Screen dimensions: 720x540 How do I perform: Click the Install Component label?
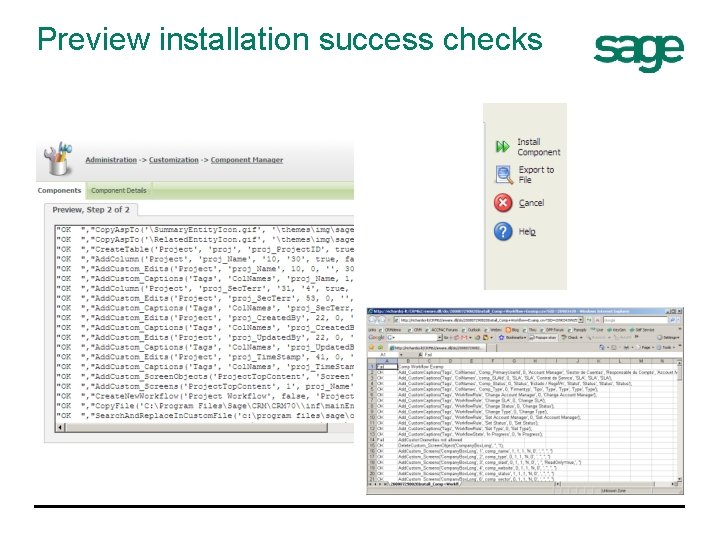539,147
